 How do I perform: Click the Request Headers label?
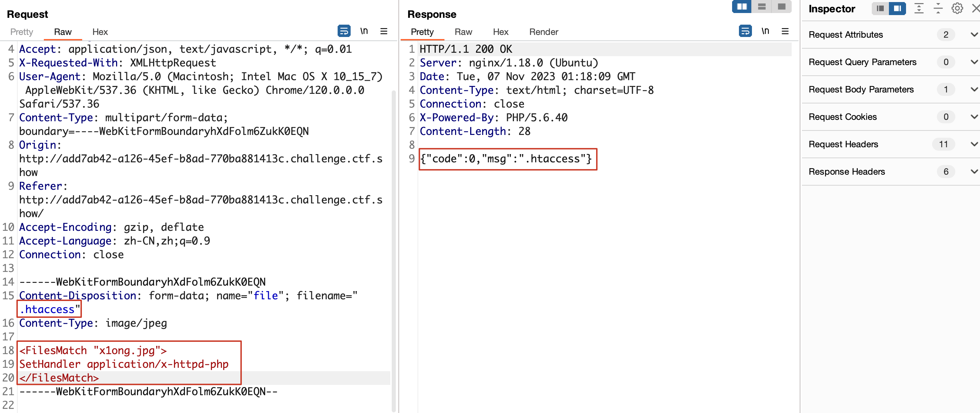(843, 144)
